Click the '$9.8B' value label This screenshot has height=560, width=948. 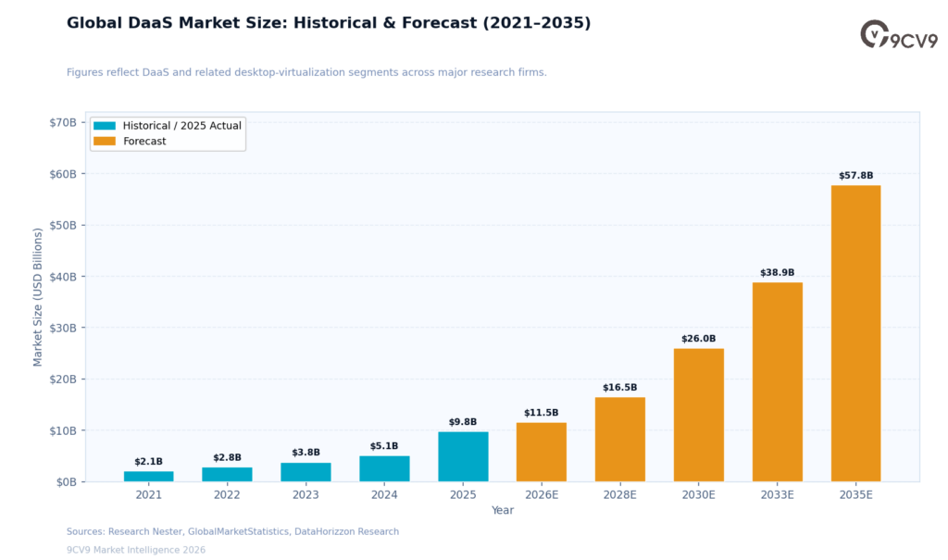point(463,422)
